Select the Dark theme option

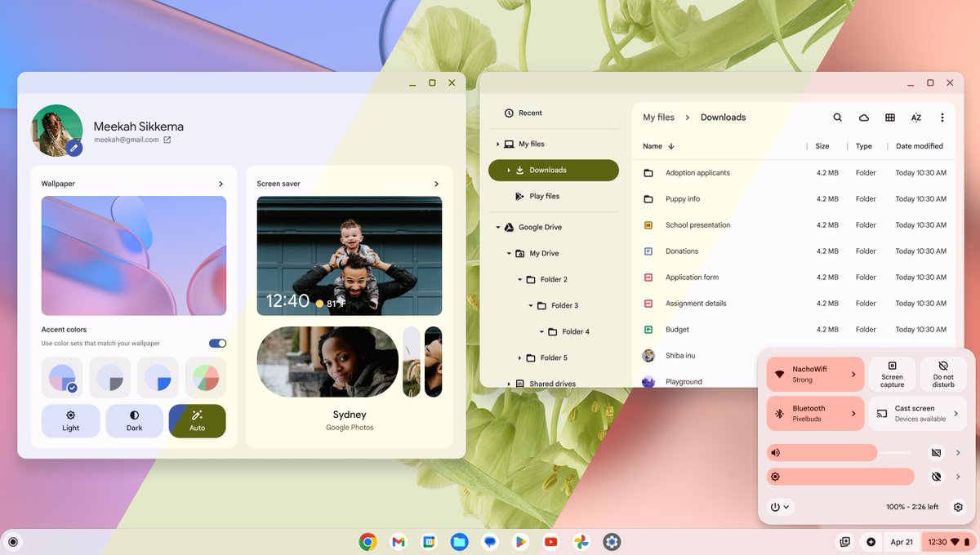(134, 420)
